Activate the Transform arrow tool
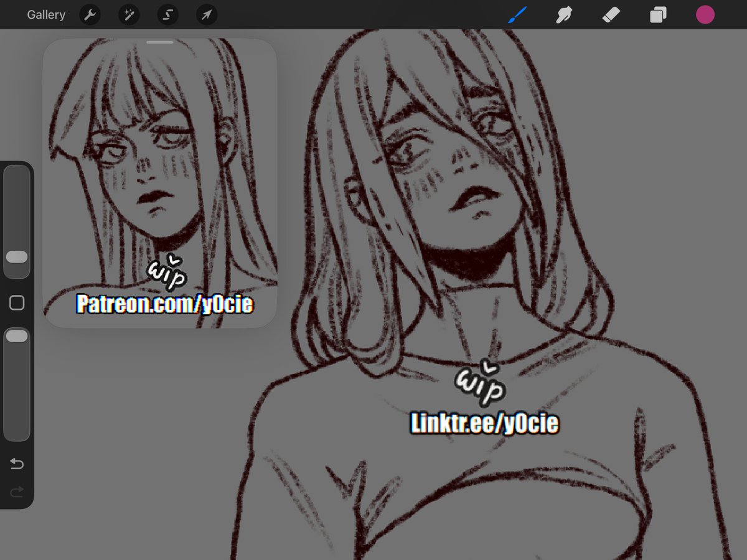This screenshot has height=560, width=747. click(207, 15)
